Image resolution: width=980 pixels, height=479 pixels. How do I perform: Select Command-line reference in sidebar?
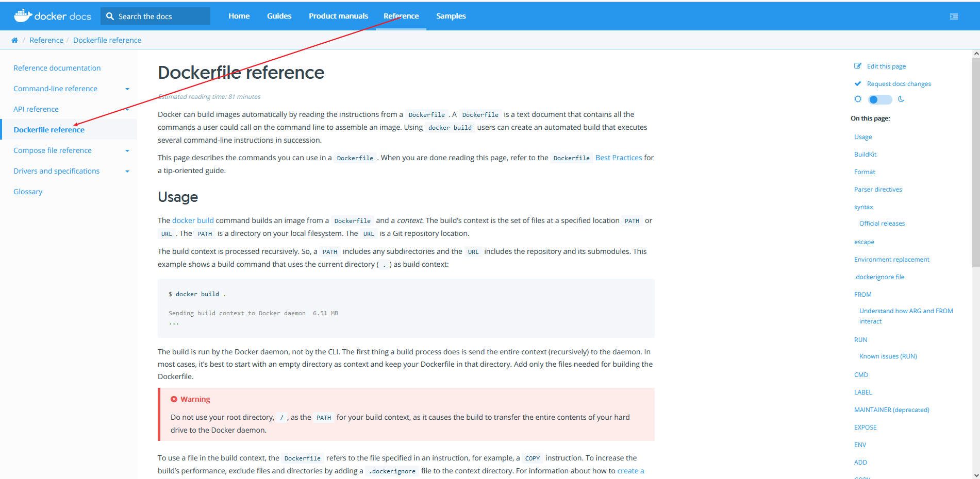(56, 89)
